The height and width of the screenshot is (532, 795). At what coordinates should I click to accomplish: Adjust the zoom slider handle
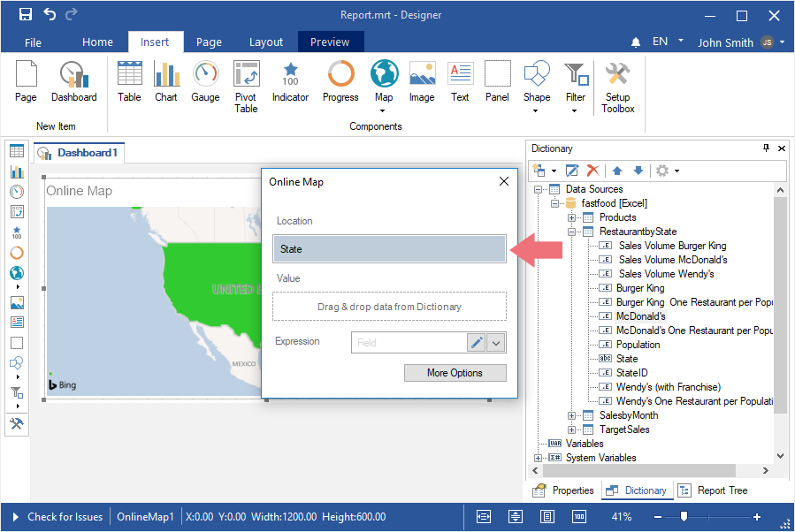pos(684,517)
